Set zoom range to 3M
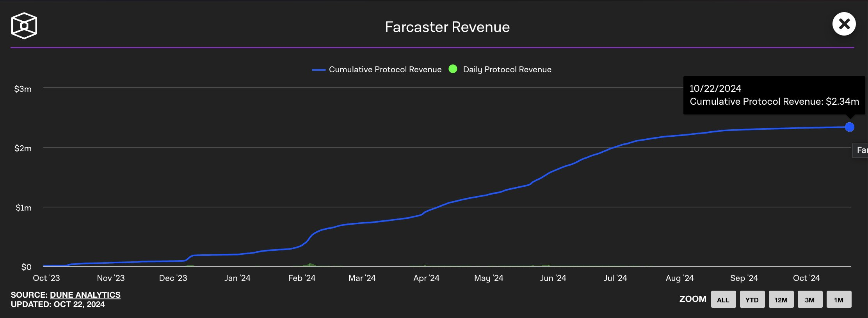868x318 pixels. pyautogui.click(x=810, y=300)
